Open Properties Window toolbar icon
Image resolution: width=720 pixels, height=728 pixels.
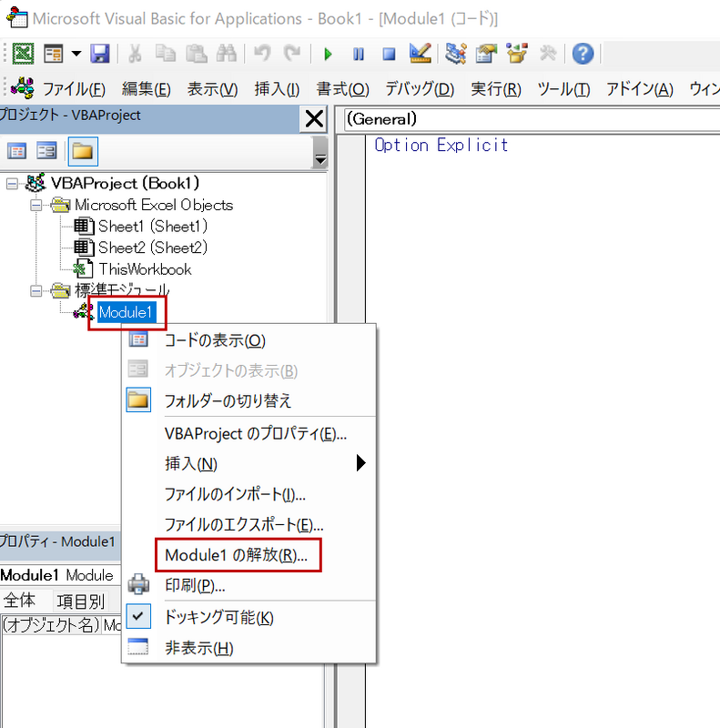[486, 54]
